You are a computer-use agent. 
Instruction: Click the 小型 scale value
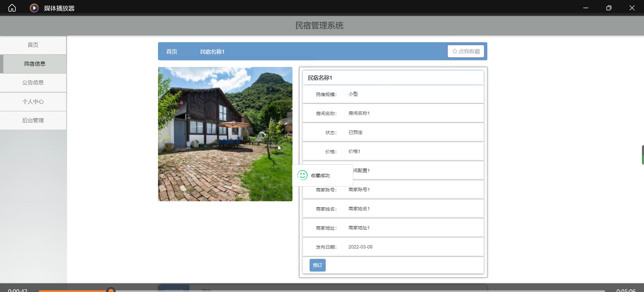[x=353, y=94]
